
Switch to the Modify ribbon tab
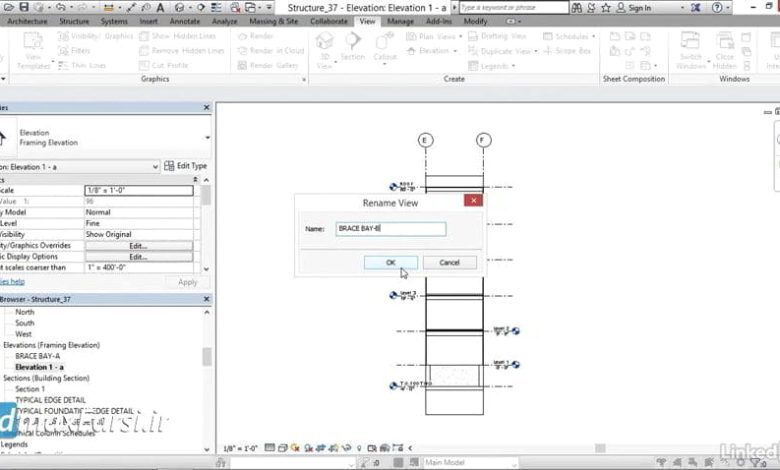point(475,21)
